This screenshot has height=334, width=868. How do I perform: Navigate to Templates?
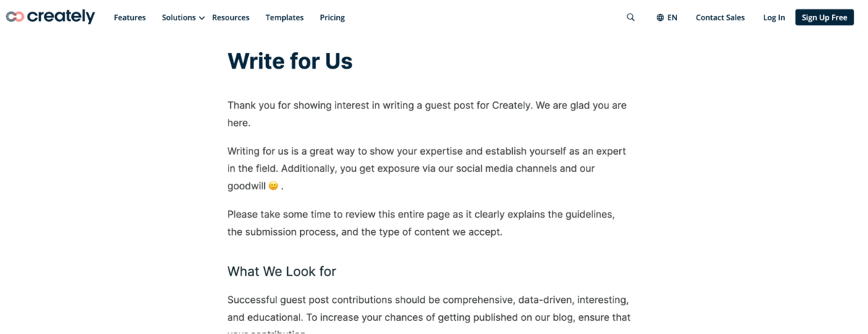[x=284, y=17]
